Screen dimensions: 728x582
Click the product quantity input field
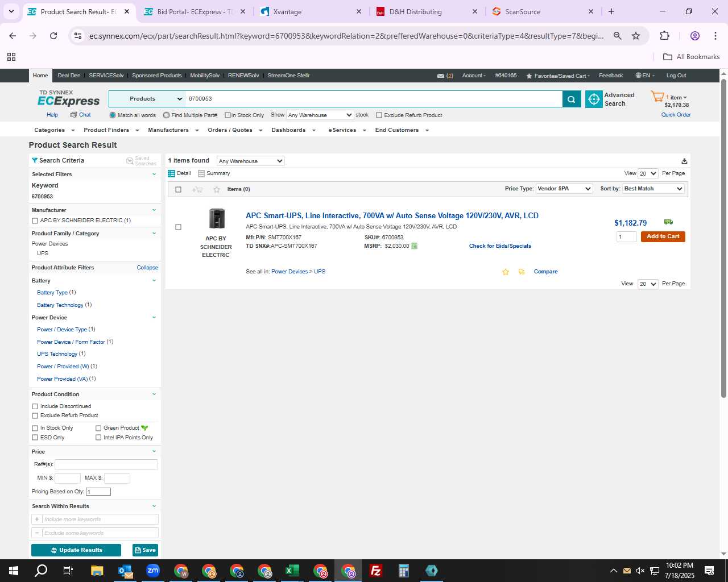(x=626, y=236)
